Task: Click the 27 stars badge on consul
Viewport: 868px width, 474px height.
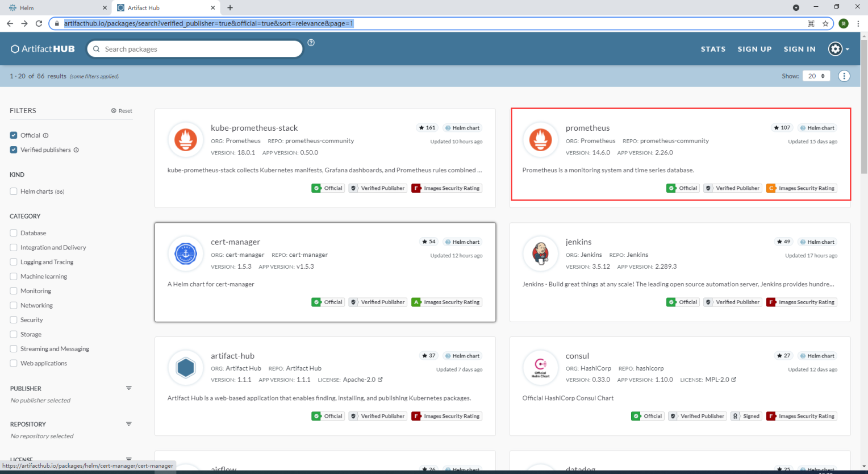Action: tap(784, 356)
